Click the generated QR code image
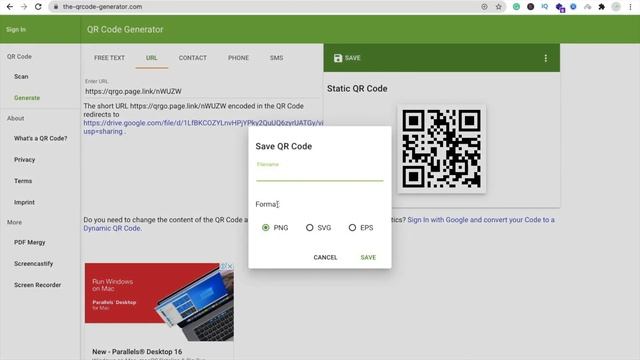 pos(442,149)
